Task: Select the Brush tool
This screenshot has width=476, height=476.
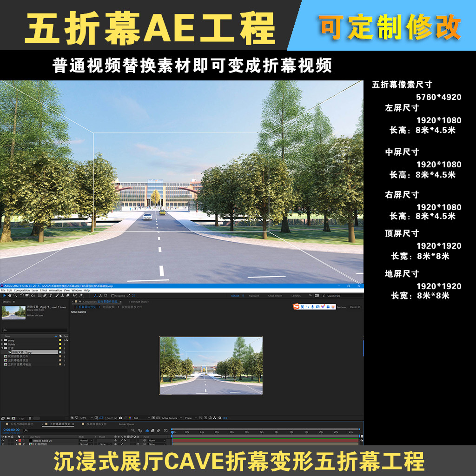Action: [x=57, y=295]
